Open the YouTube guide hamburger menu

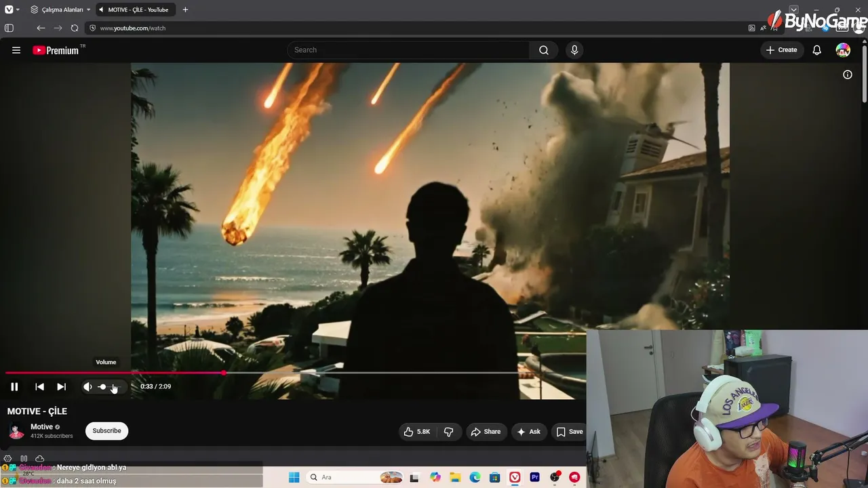tap(16, 50)
